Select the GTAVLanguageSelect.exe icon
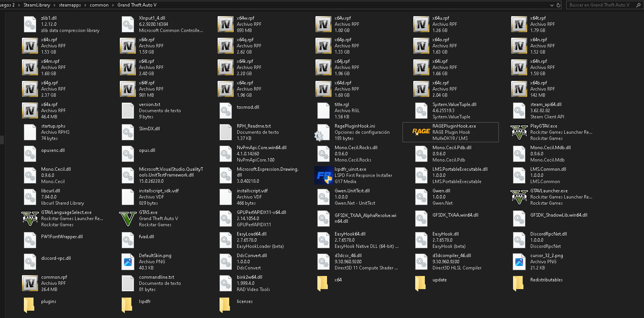The height and width of the screenshot is (318, 644). click(30, 219)
